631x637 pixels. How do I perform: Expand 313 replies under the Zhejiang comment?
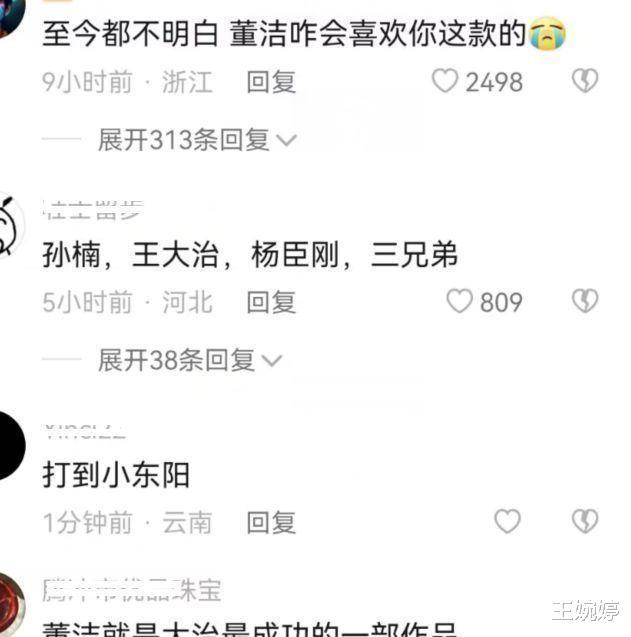tap(197, 140)
